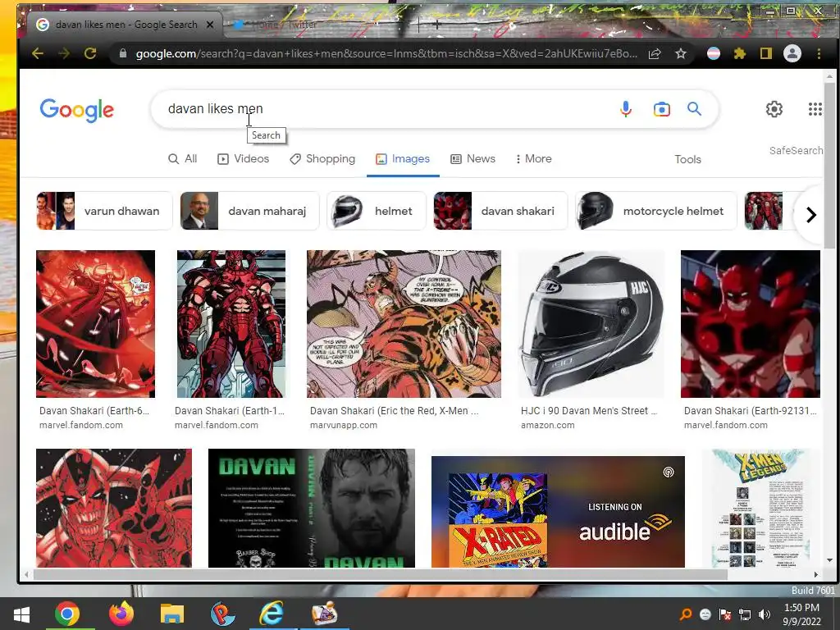Switch to Videos results tab
This screenshot has height=630, width=840.
[243, 159]
